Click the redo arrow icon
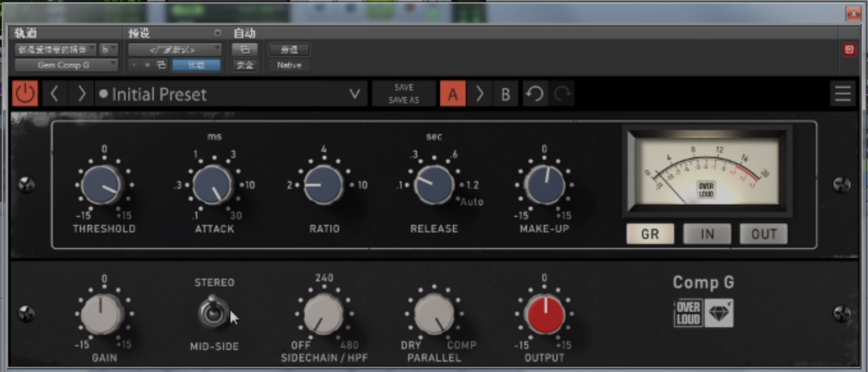Viewport: 868px width, 372px height. [562, 93]
